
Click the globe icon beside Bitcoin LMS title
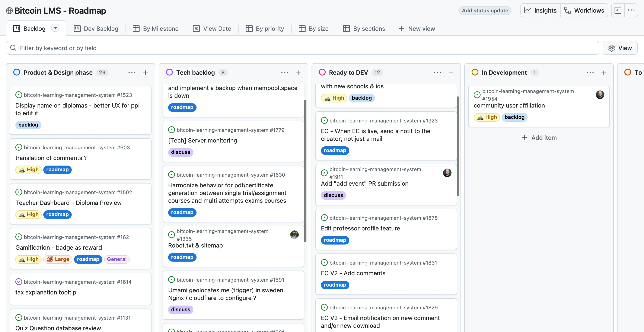coord(9,10)
